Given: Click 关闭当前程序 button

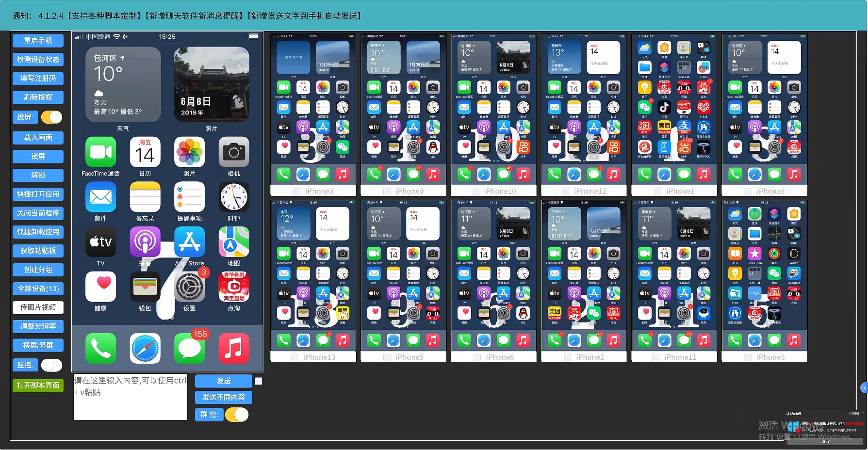Looking at the screenshot, I should tap(38, 213).
